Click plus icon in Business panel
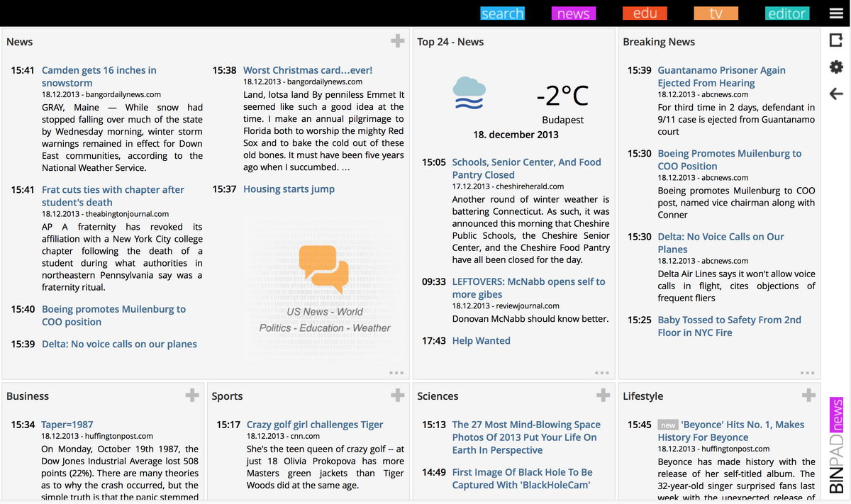851x504 pixels. point(192,395)
